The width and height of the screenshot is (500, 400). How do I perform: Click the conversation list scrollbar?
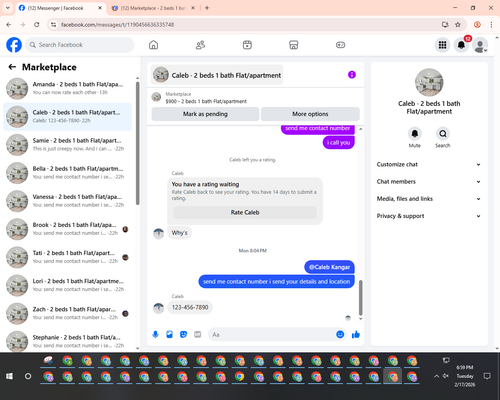tap(138, 143)
